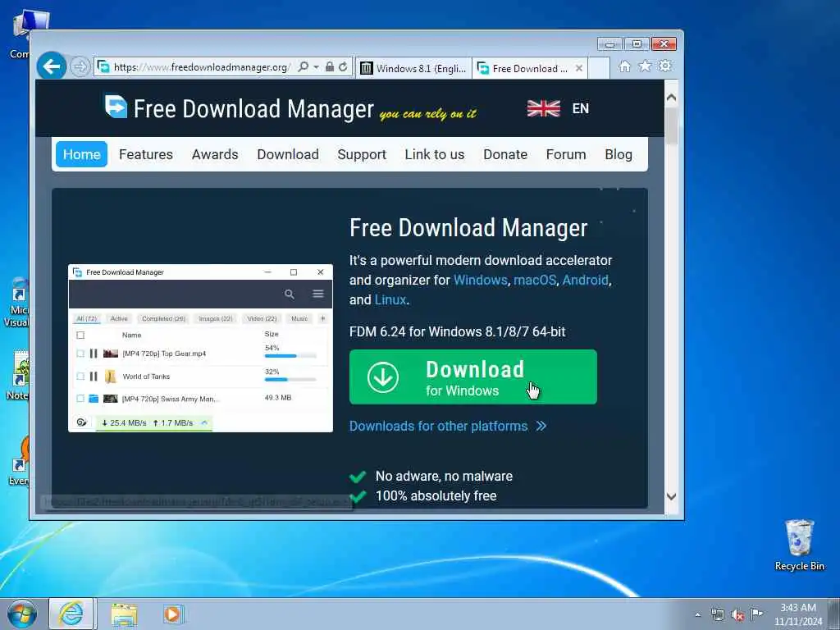Open the EN language selector
840x630 pixels.
(x=580, y=108)
